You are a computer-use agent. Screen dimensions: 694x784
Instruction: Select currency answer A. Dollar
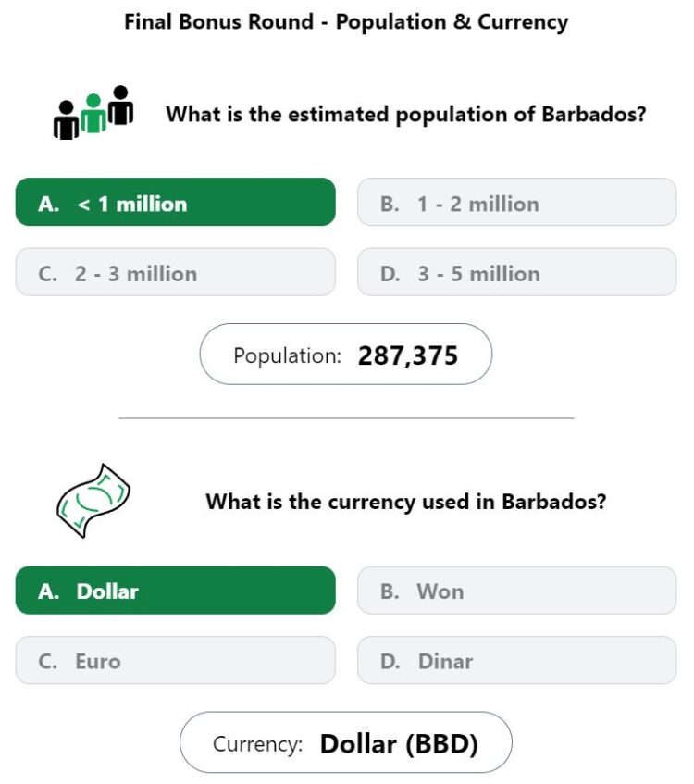pos(176,591)
